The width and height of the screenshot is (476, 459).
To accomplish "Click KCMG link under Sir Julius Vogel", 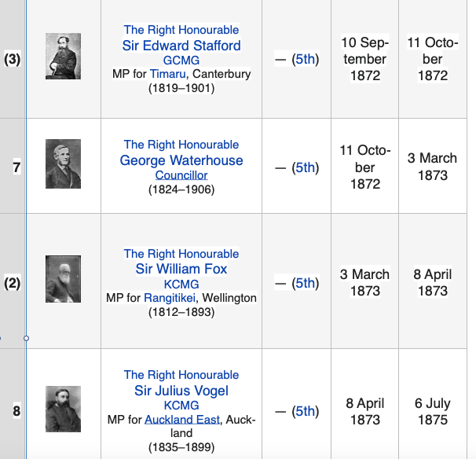I will 181,406.
